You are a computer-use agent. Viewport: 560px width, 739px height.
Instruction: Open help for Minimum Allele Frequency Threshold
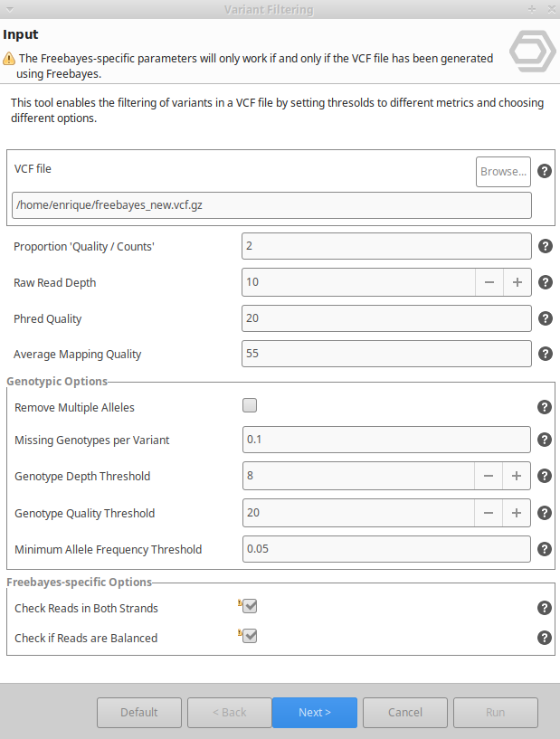click(x=545, y=549)
